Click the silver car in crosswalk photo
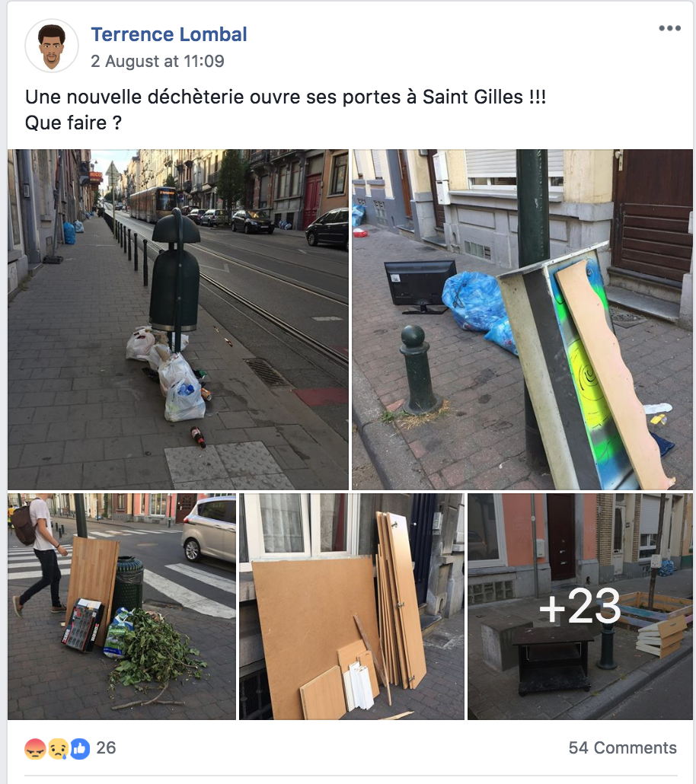The height and width of the screenshot is (784, 696). [x=209, y=529]
